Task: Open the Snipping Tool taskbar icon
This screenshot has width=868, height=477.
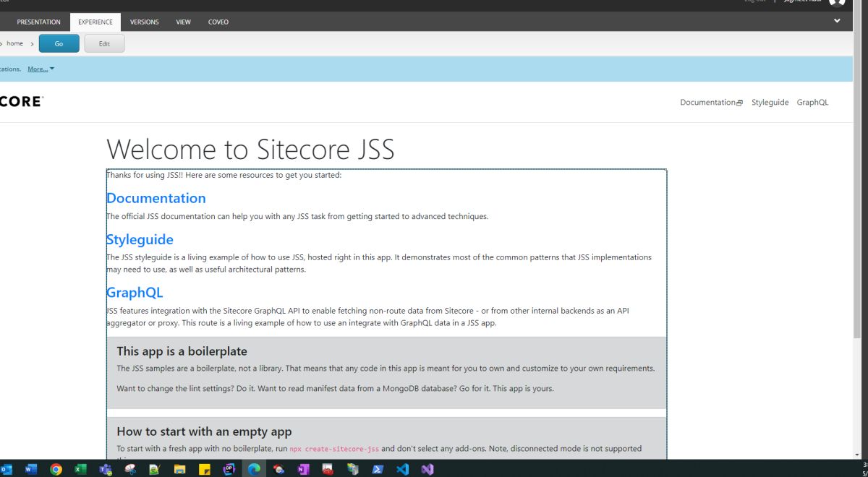Action: click(x=130, y=469)
